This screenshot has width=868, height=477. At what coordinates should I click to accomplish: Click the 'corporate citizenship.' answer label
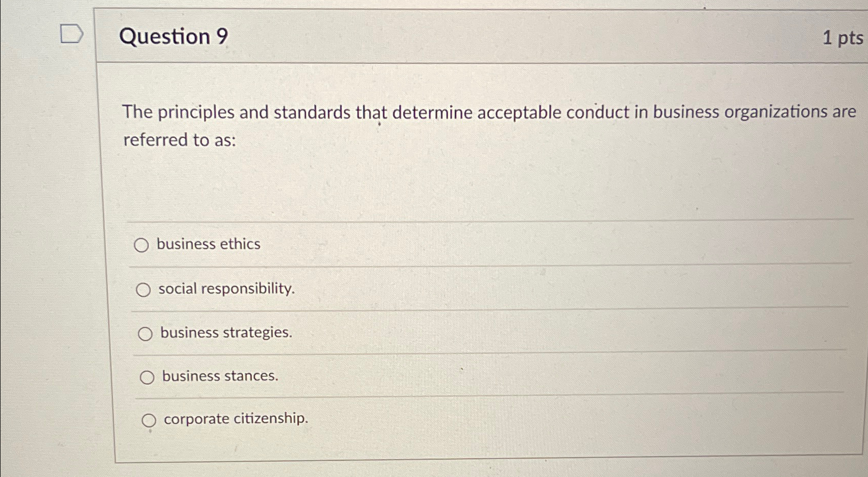(236, 419)
